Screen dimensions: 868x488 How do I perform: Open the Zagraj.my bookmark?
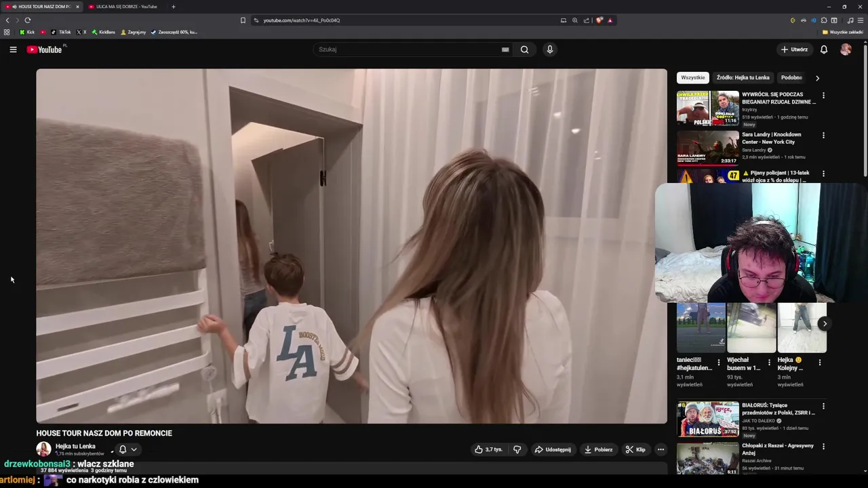coord(133,32)
